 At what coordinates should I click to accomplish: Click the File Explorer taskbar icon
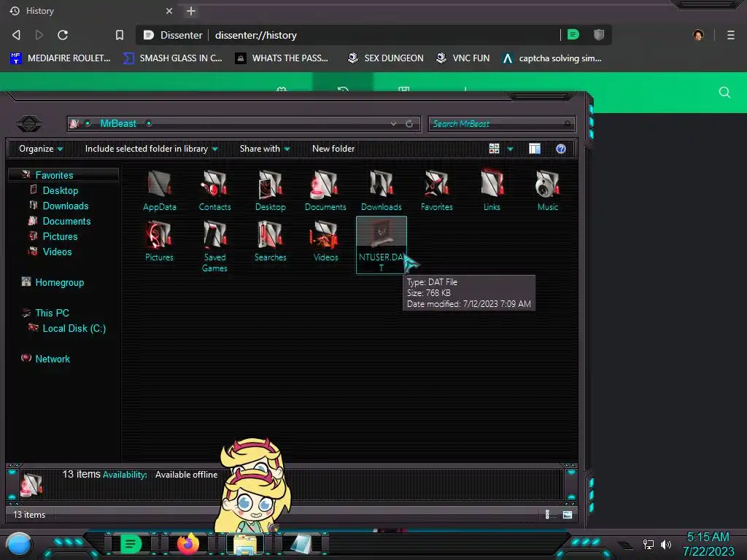click(x=245, y=544)
